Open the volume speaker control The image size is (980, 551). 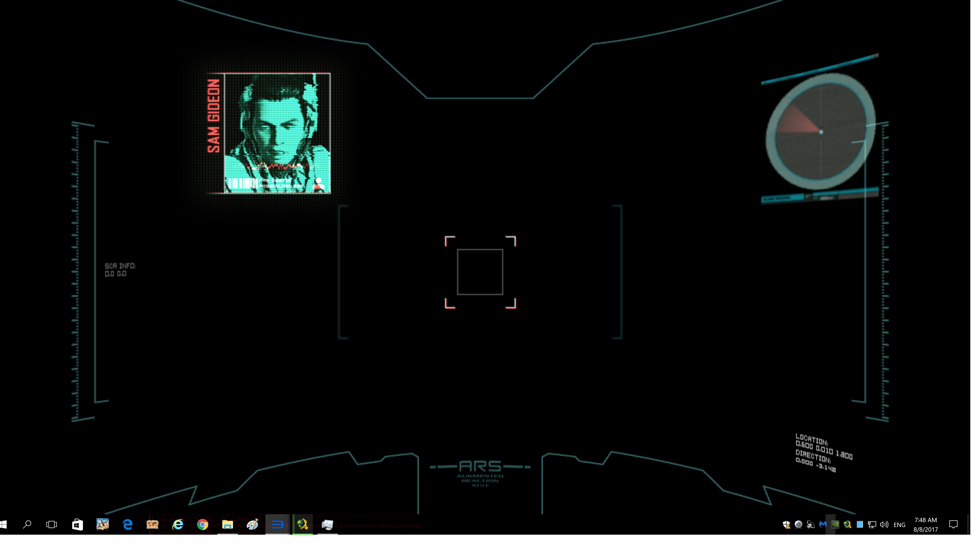[884, 524]
